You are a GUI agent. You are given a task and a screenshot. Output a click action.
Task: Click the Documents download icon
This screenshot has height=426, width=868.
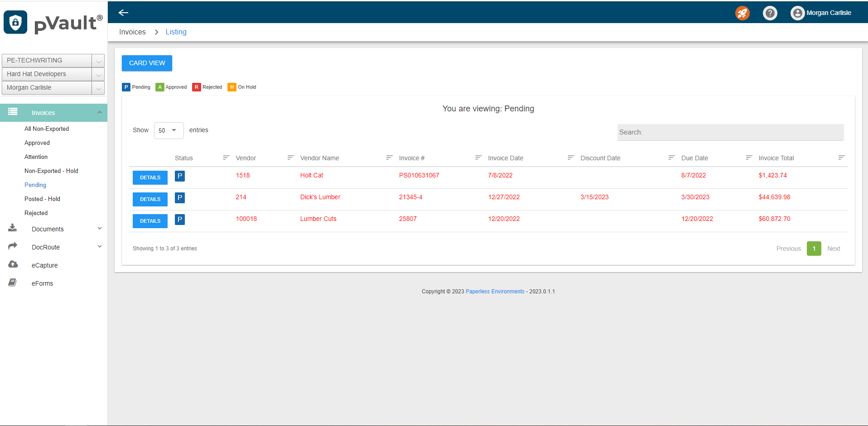(x=13, y=228)
